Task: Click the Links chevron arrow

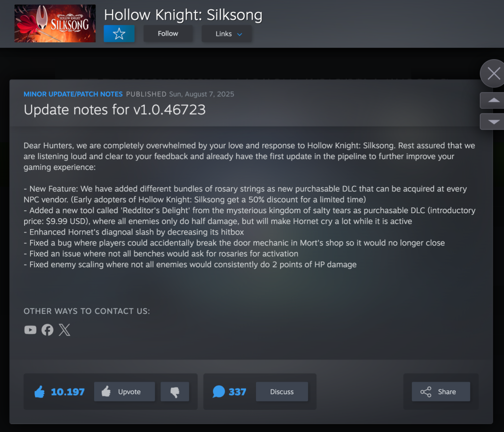Action: coord(240,34)
